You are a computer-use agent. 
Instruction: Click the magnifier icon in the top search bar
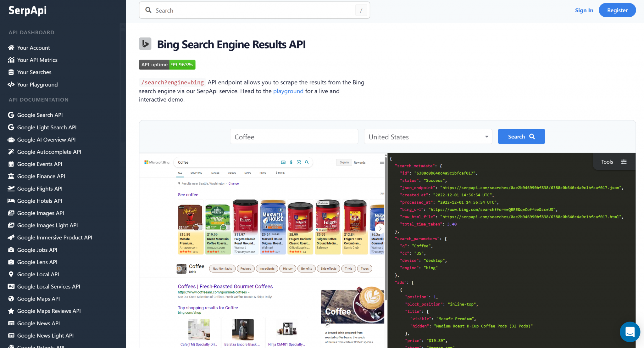pos(148,10)
